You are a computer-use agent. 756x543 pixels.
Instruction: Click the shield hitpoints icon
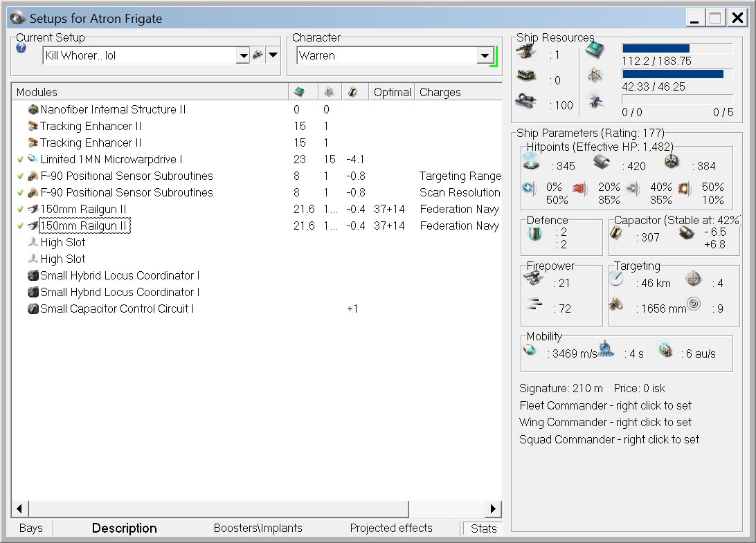(530, 163)
